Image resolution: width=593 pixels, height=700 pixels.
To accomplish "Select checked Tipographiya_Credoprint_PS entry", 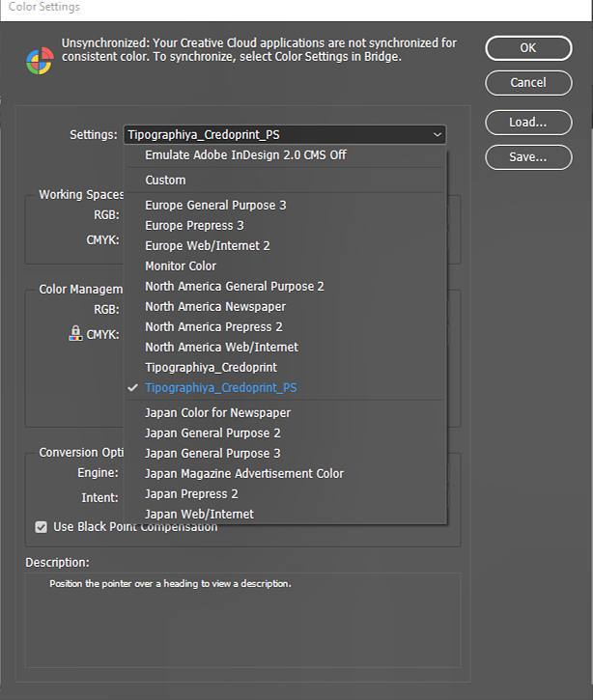I will (285, 387).
